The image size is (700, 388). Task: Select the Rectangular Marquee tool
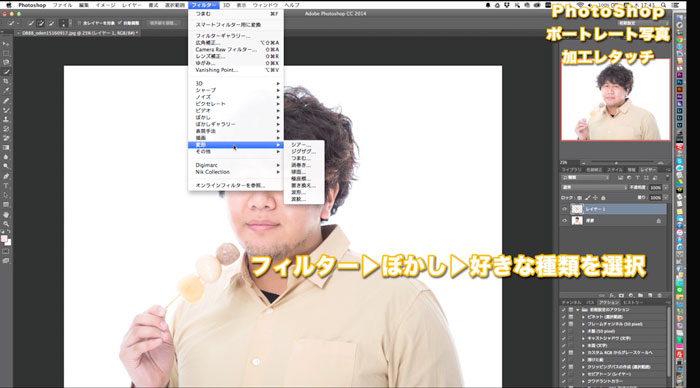(6, 53)
